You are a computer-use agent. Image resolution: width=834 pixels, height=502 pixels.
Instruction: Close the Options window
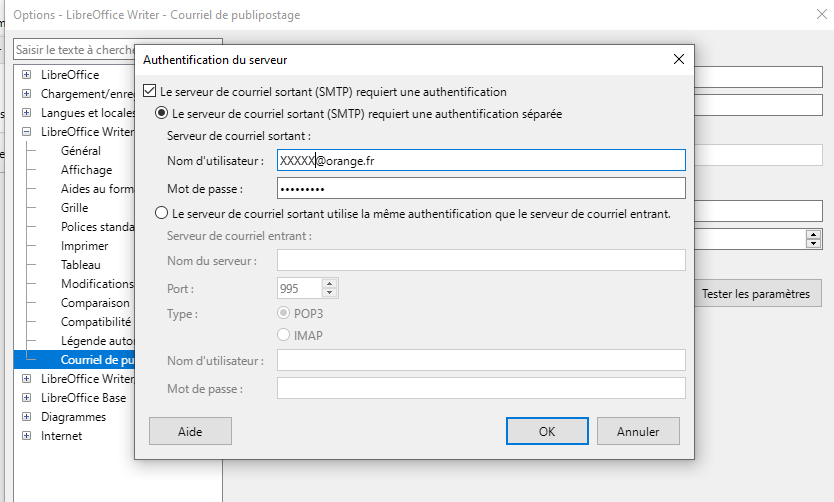[822, 14]
